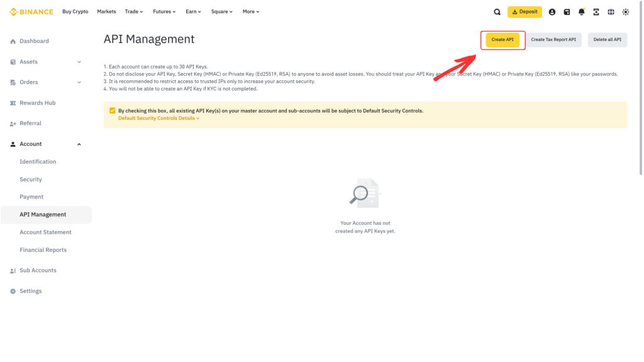Open Security under Account
Screen dimensions: 644x362
coord(31,179)
